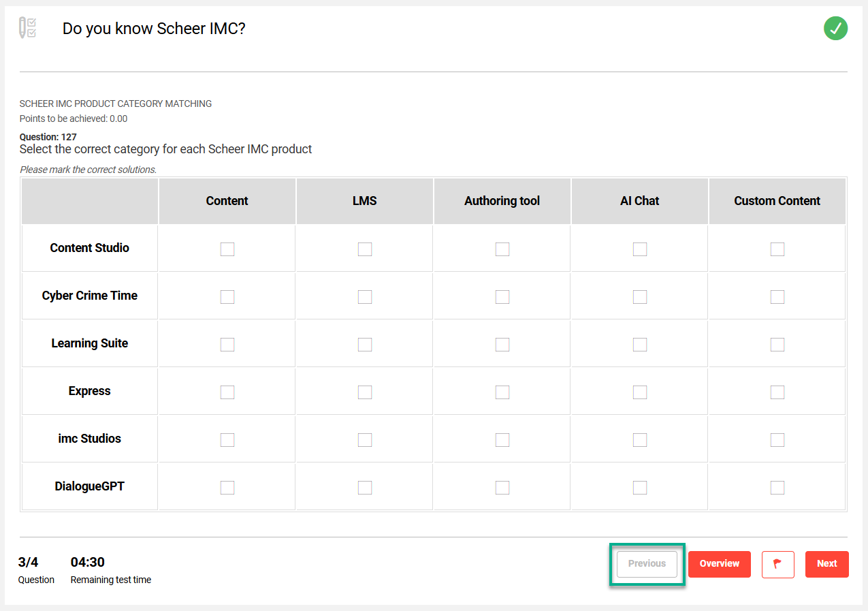The height and width of the screenshot is (611, 868).
Task: Check Content Studio under LMS column
Action: tap(365, 249)
